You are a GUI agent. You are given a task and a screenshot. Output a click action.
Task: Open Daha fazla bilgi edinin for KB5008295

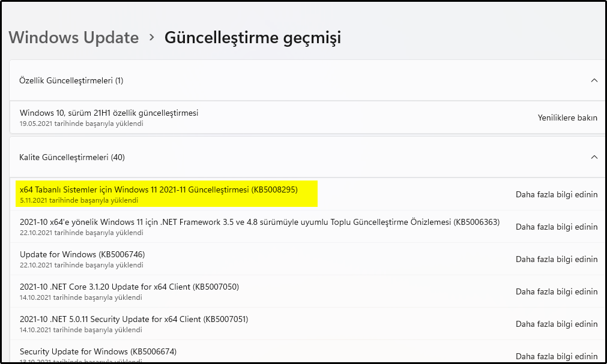(x=557, y=194)
